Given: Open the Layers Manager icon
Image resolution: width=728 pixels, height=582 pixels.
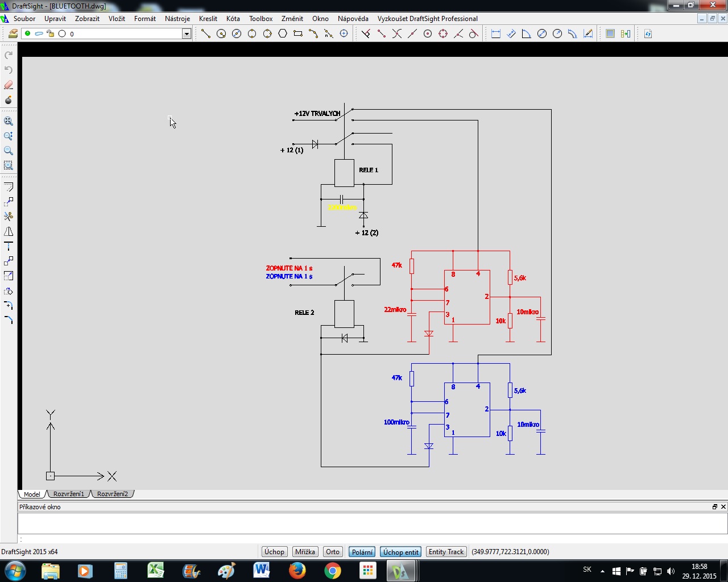Looking at the screenshot, I should coord(13,34).
